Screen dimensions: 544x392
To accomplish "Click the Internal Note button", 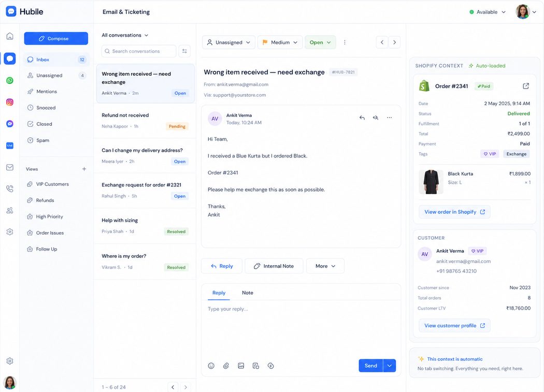I will click(274, 266).
